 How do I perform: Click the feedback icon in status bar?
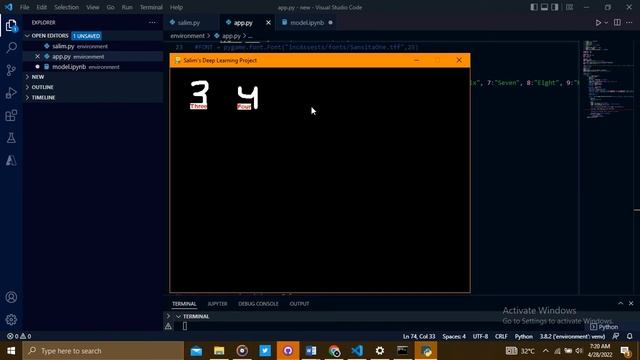(x=616, y=336)
